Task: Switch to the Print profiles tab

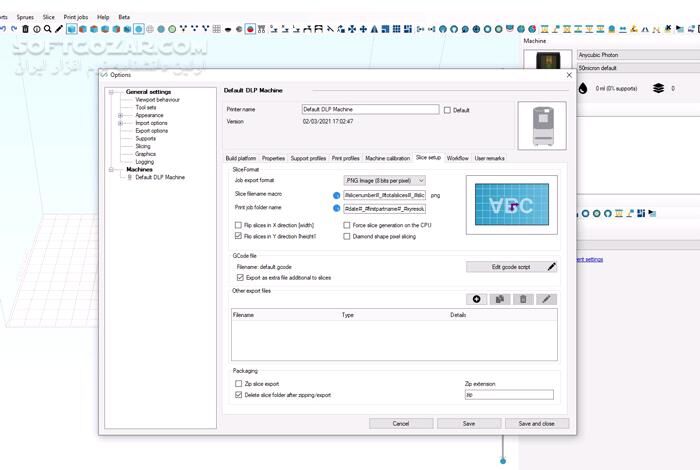Action: pos(346,158)
